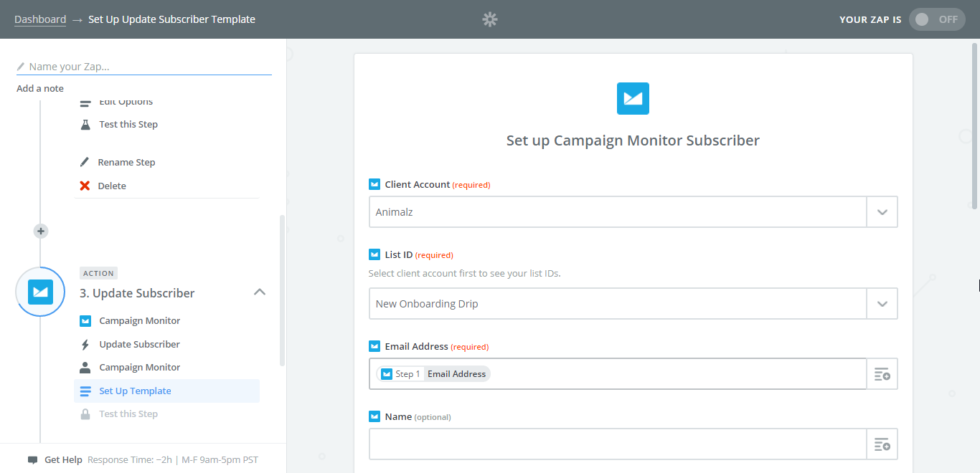
Task: Open Set Up Template step
Action: [166, 391]
